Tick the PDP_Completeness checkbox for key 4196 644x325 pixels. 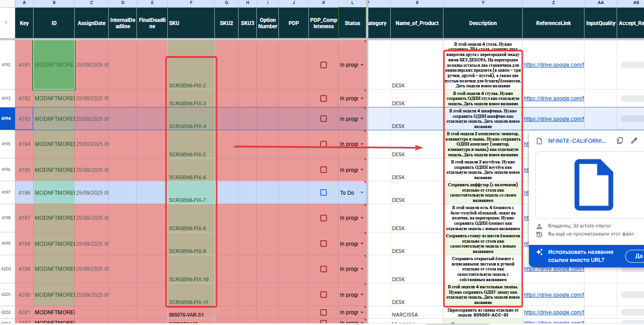pyautogui.click(x=324, y=192)
